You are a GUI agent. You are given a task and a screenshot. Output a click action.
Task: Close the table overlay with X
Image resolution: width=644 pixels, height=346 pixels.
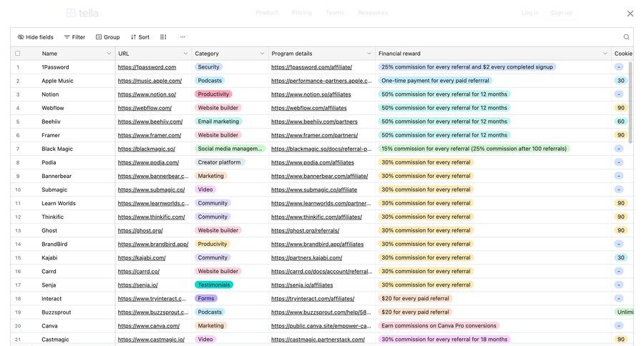coord(630,14)
